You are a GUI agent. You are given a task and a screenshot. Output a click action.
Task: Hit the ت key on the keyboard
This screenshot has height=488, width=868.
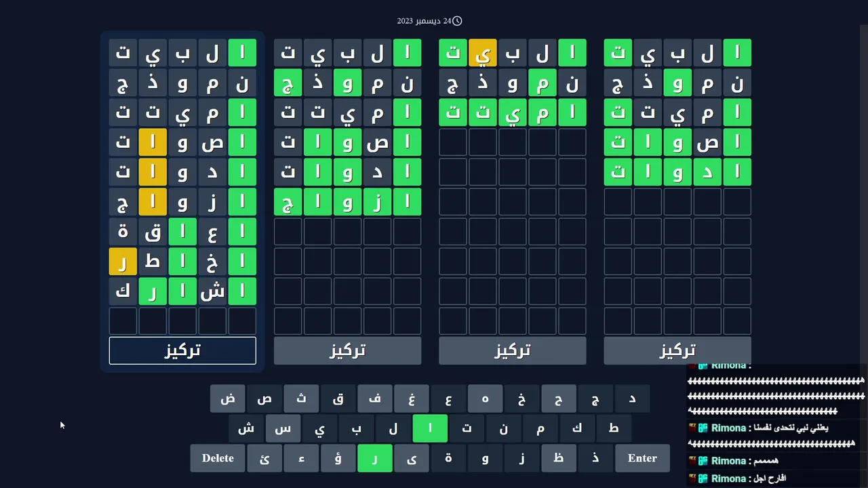click(467, 428)
